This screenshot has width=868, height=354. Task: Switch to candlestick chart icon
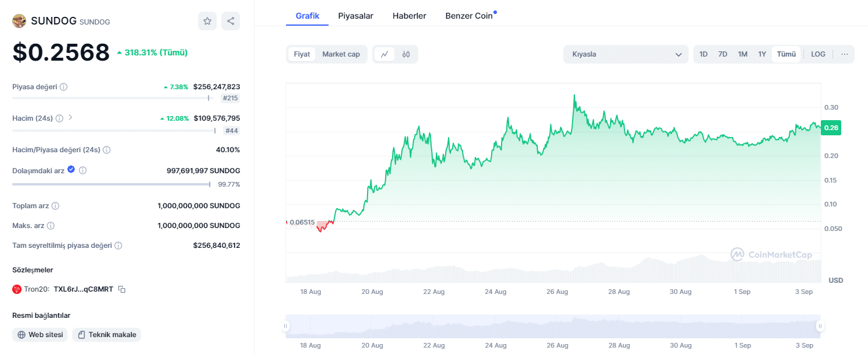tap(406, 54)
